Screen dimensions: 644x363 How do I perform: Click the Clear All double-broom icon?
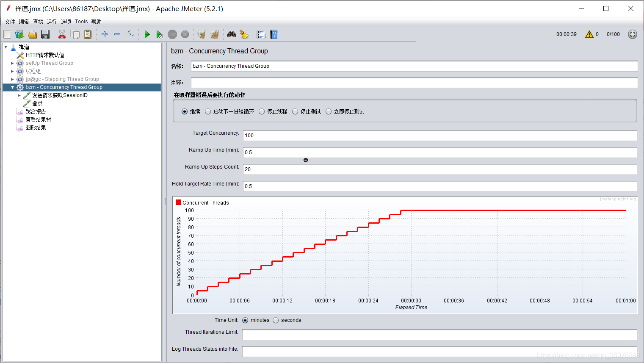click(215, 35)
